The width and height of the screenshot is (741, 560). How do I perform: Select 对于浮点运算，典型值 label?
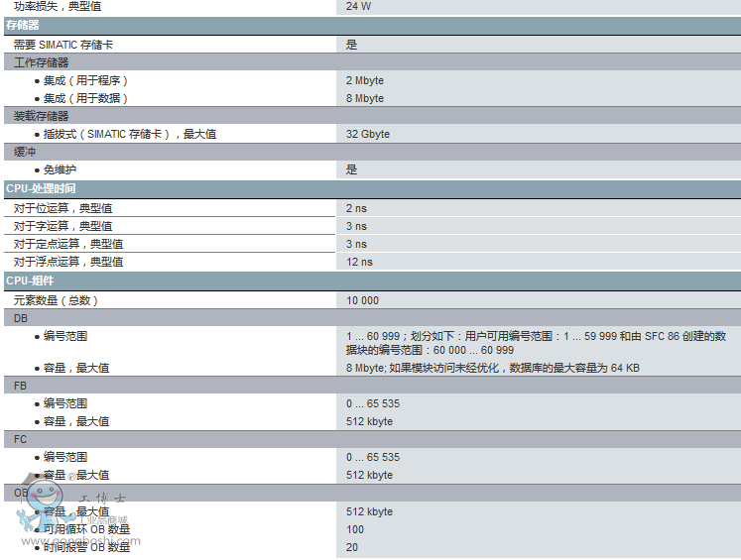click(68, 262)
